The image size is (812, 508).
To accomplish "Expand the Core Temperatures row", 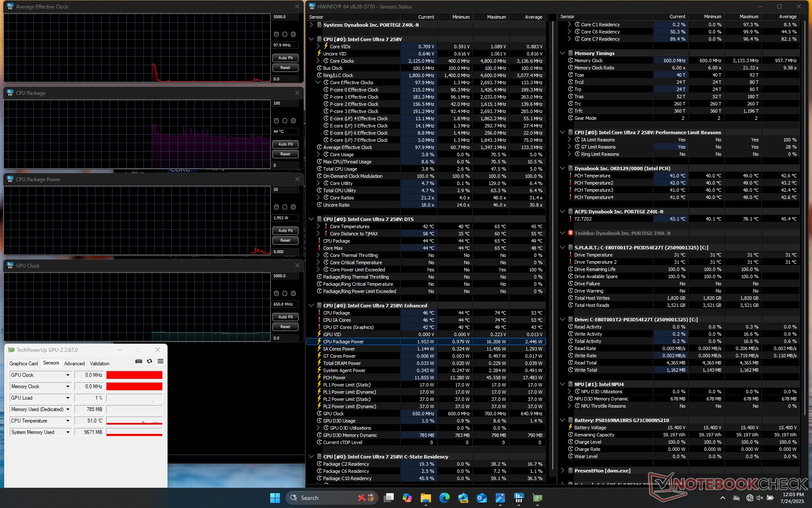I will (x=318, y=226).
